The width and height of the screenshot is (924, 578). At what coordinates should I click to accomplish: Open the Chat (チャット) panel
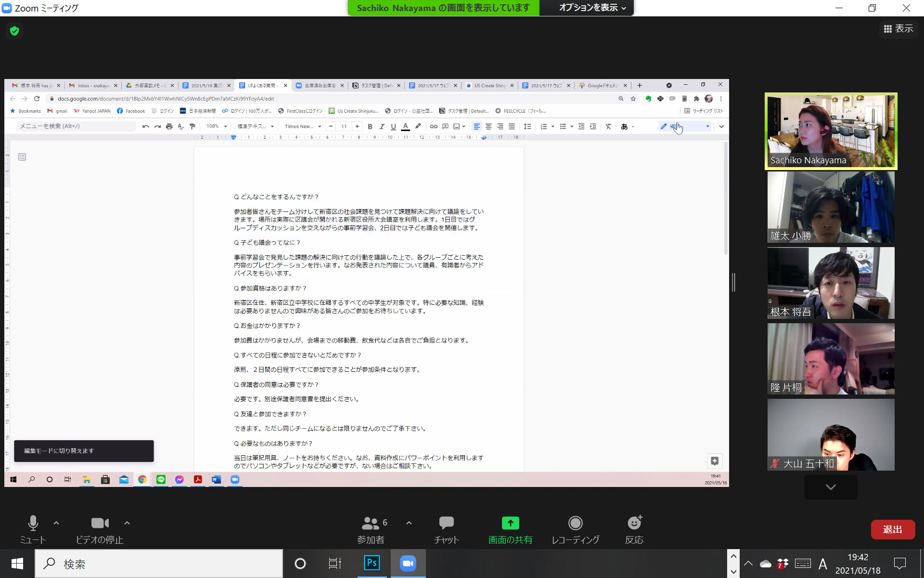pos(446,529)
